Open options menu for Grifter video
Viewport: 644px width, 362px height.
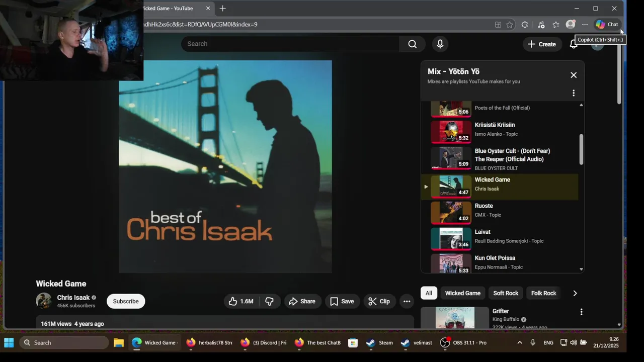coord(581,312)
